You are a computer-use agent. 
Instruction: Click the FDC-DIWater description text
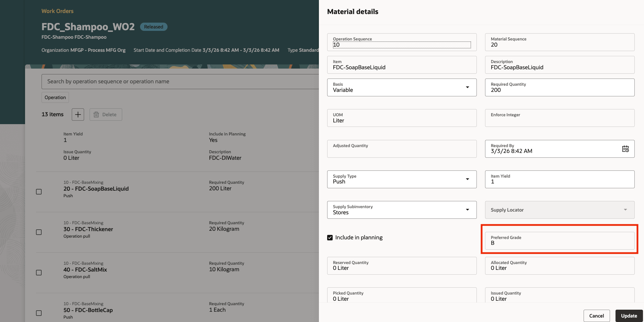point(225,158)
